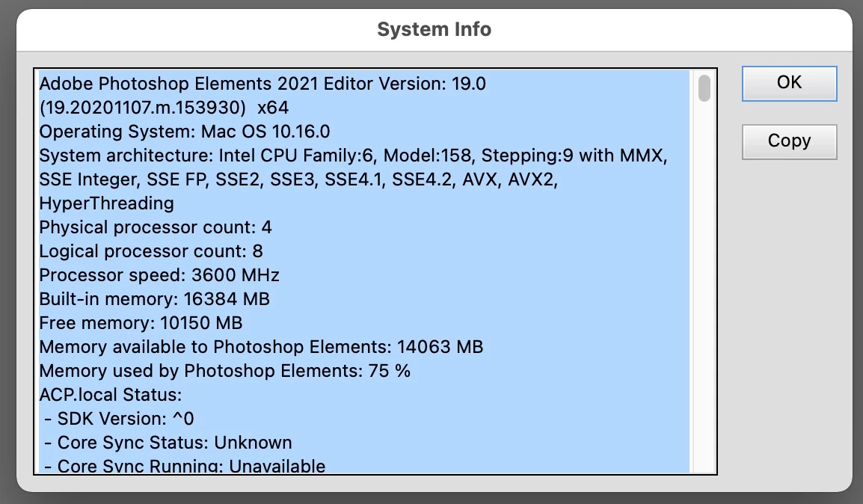
Task: Click the 'HyperThreading' text line
Action: coord(106,203)
